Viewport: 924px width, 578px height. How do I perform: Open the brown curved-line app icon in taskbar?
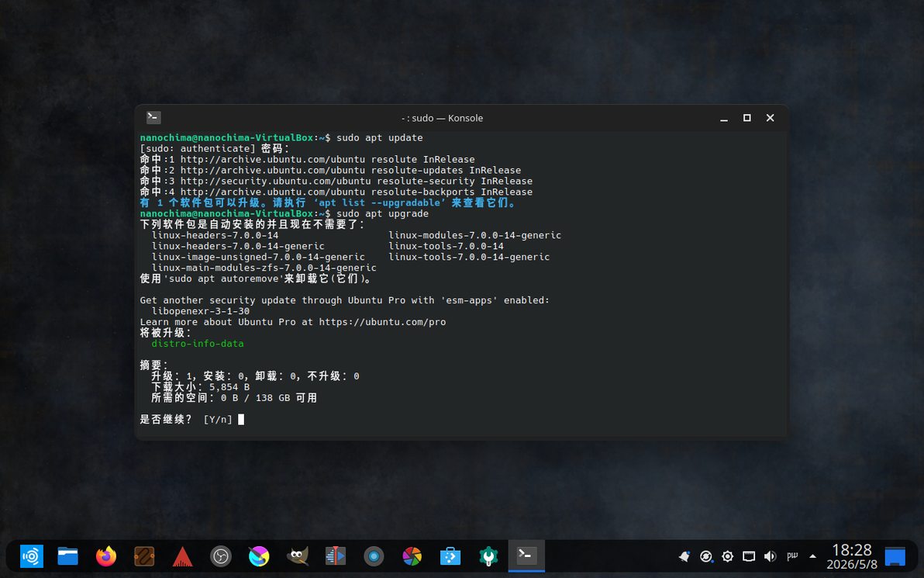click(144, 556)
